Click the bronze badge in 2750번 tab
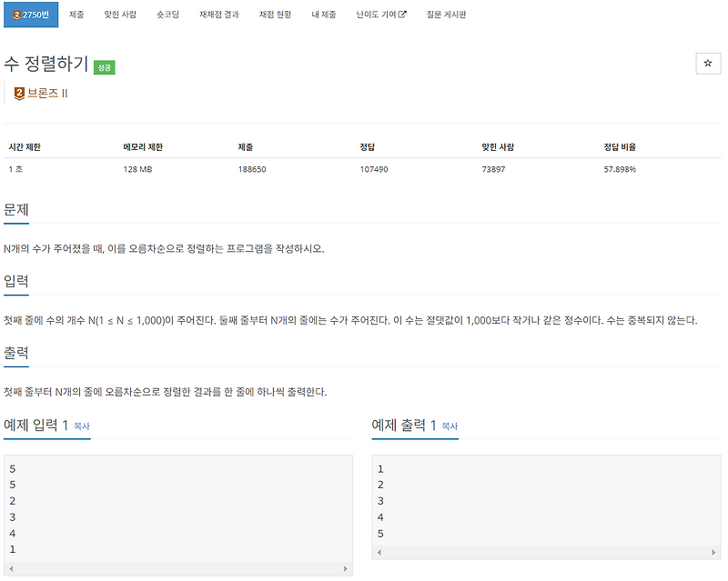Screen dimensions: 728x581 point(16,15)
